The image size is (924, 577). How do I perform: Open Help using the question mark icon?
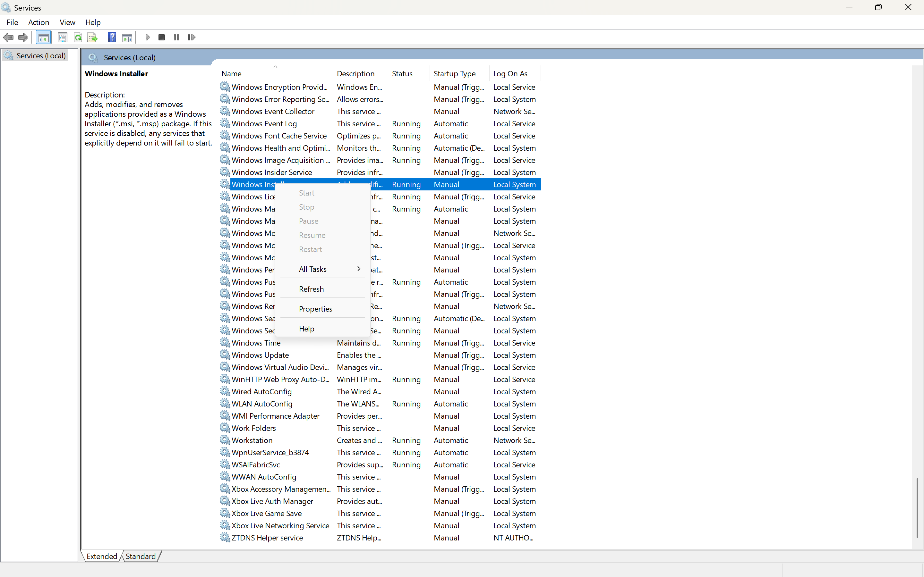(112, 37)
